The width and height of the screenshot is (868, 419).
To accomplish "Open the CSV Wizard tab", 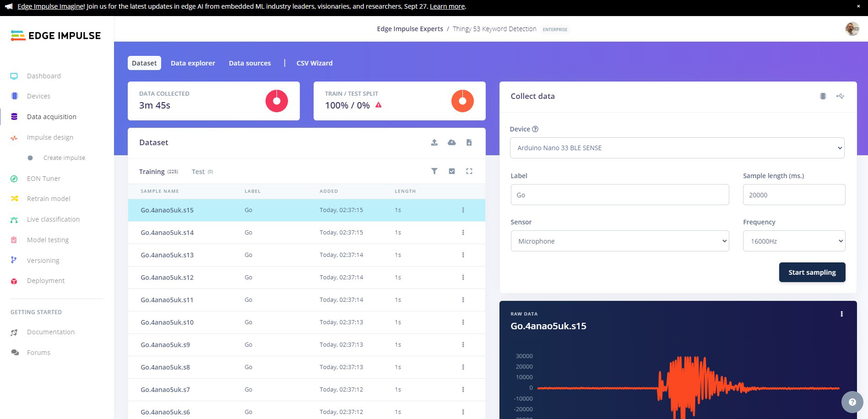I will click(x=315, y=63).
